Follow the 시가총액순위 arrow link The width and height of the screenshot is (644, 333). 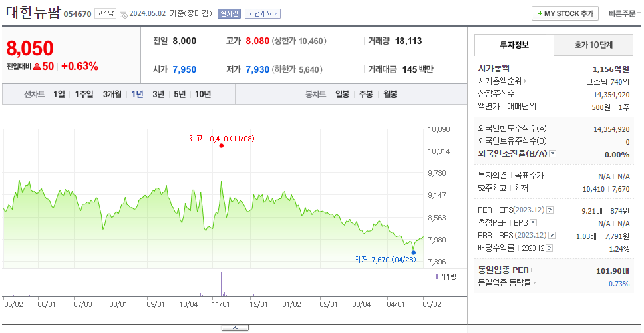[502, 81]
